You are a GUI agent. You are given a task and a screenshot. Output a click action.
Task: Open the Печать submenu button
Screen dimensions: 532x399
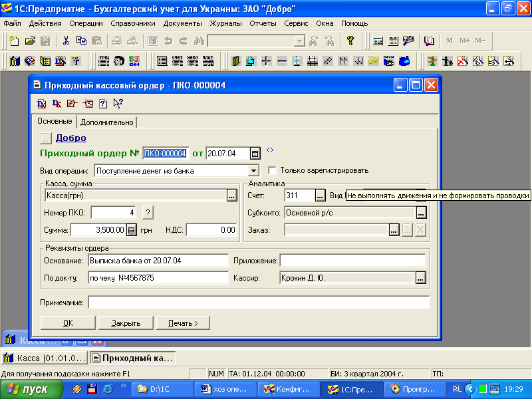(x=183, y=323)
